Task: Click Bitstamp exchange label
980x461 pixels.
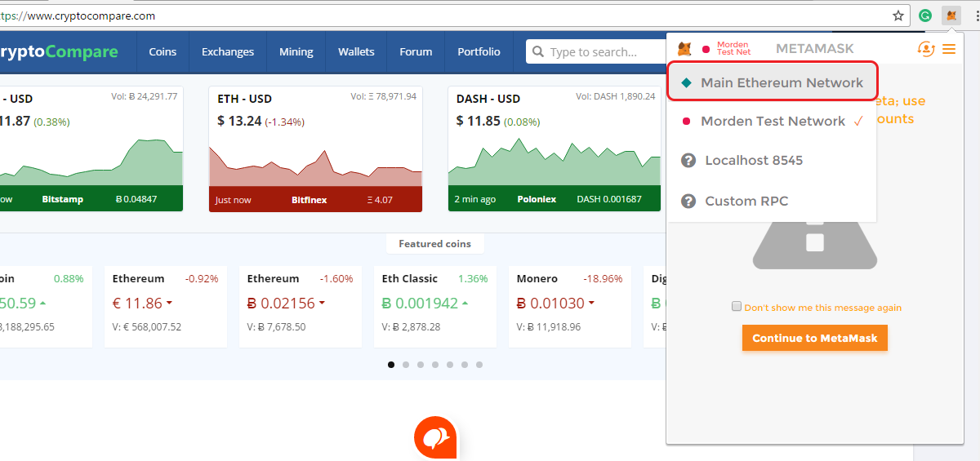Action: pyautogui.click(x=62, y=199)
